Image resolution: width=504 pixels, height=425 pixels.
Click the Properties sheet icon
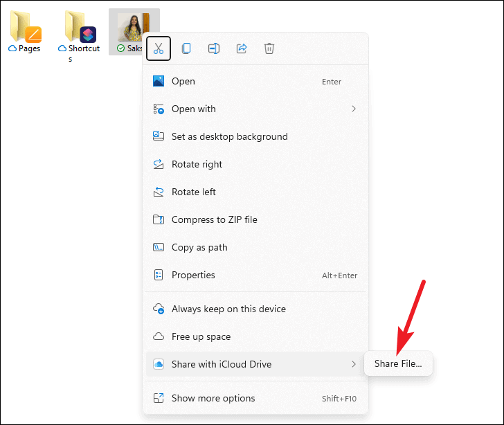point(159,275)
